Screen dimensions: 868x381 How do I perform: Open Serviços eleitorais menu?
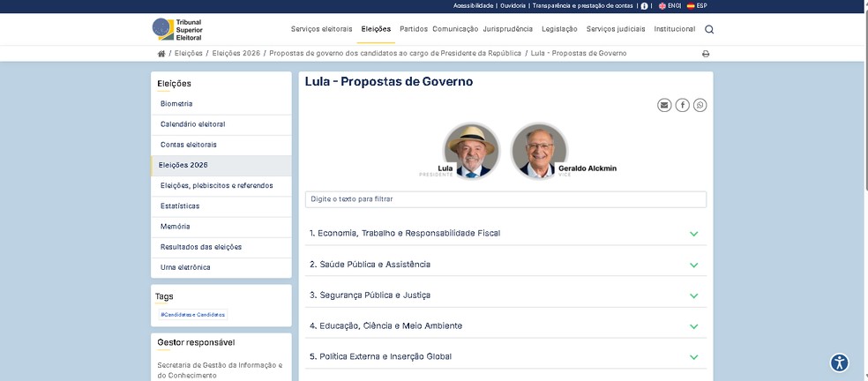(x=322, y=29)
